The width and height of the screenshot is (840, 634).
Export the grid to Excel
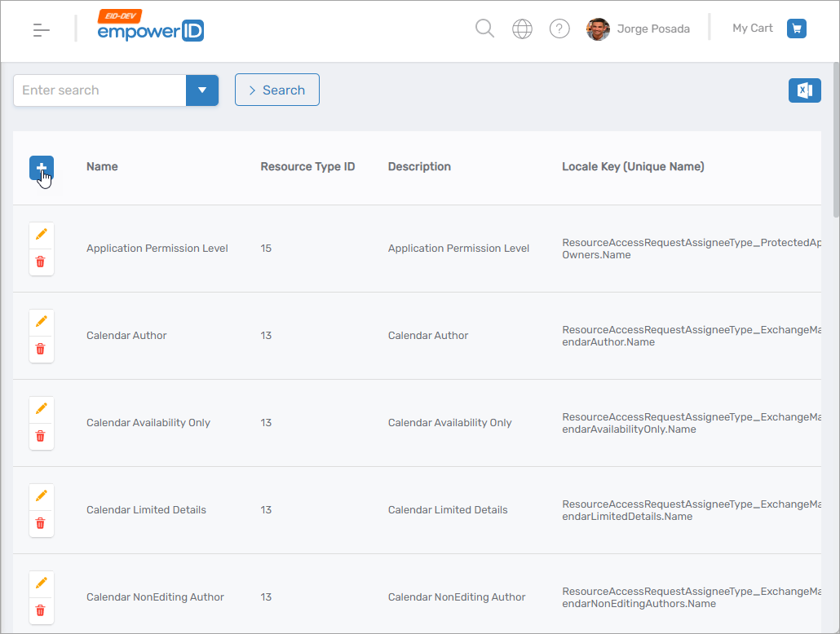point(804,90)
